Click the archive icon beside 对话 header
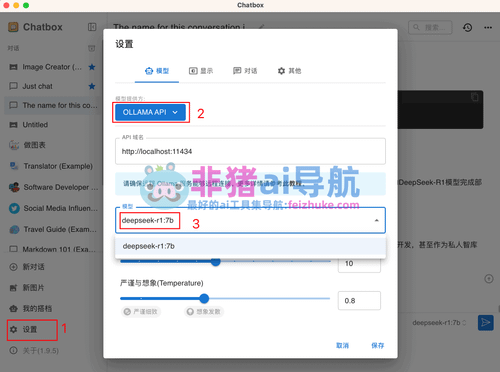Viewport: 500px width, 372px height. pyautogui.click(x=92, y=48)
